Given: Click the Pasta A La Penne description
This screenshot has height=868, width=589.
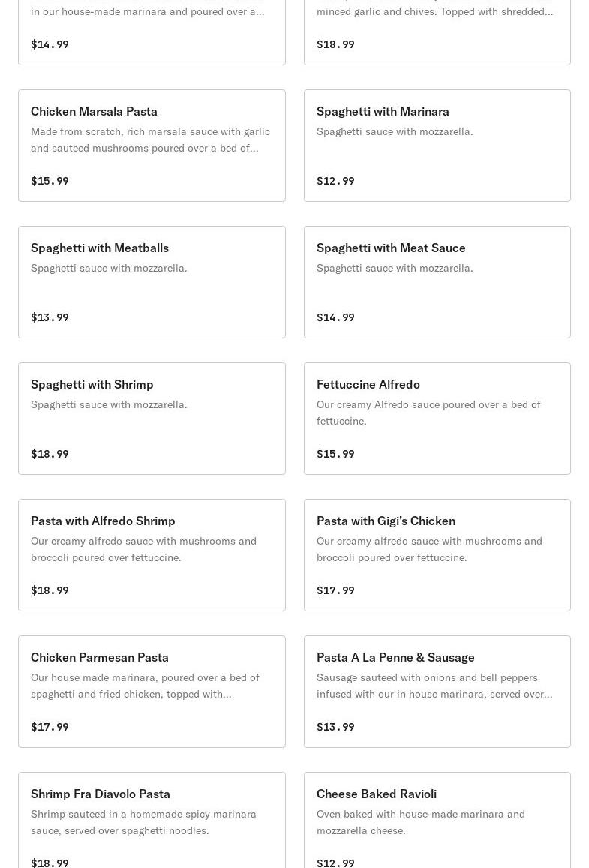Looking at the screenshot, I should pyautogui.click(x=434, y=686).
